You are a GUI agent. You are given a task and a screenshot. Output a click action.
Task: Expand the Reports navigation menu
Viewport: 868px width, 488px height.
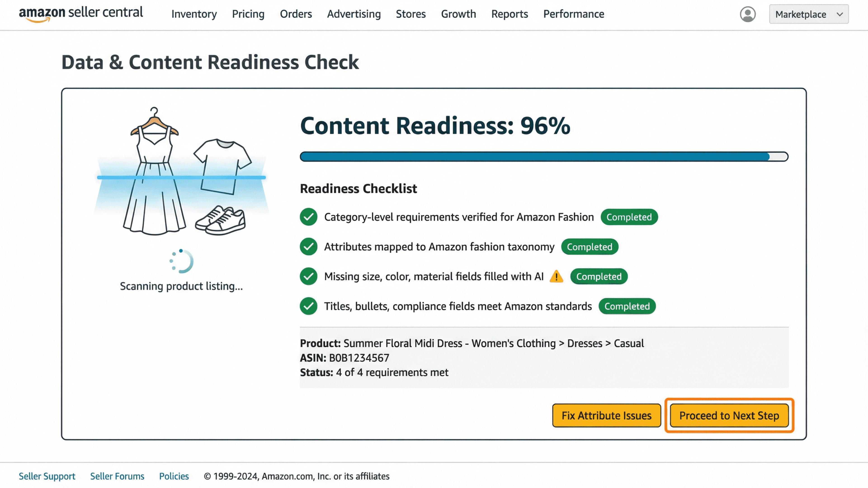509,14
